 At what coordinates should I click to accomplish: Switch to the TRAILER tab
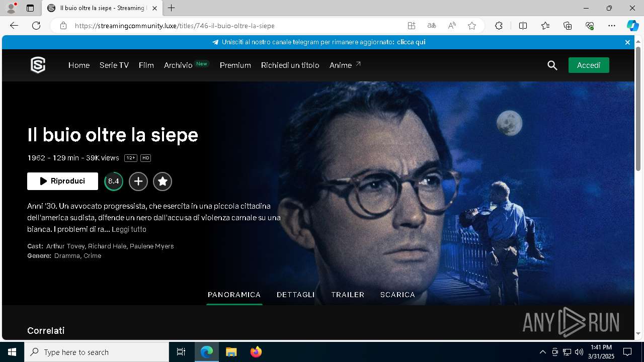[348, 295]
